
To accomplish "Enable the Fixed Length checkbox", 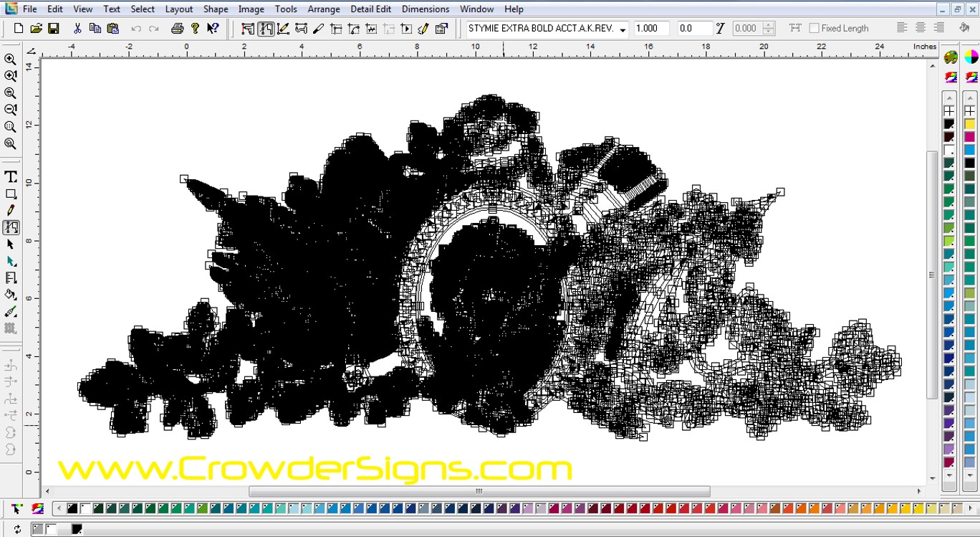I will [x=814, y=29].
